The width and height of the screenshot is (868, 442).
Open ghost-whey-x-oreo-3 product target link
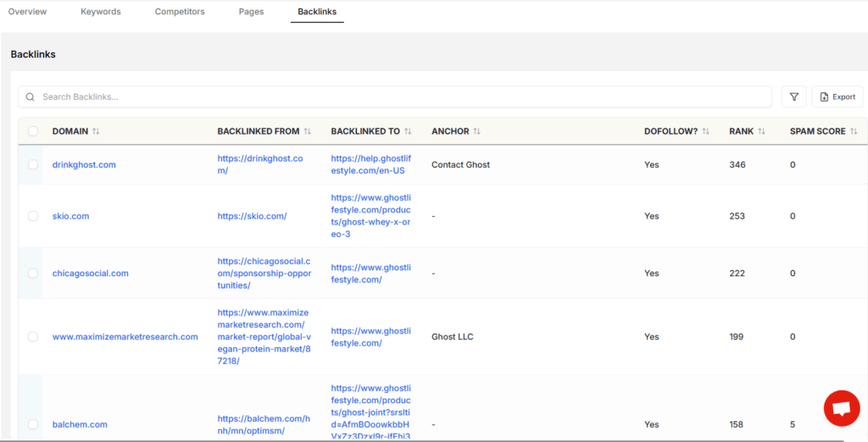click(x=371, y=216)
